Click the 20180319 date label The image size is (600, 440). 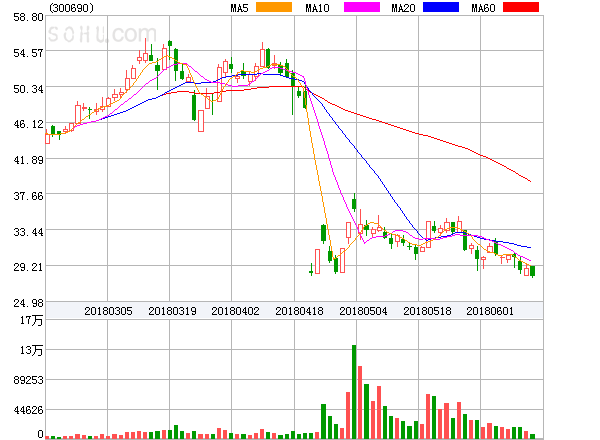coord(172,311)
